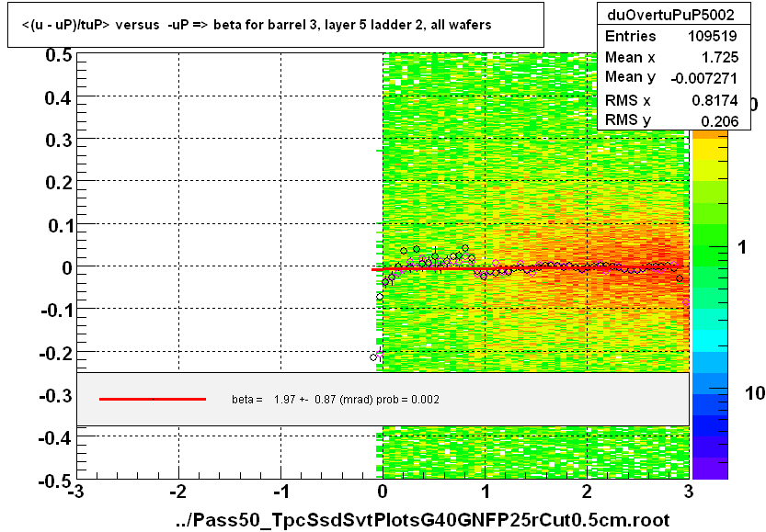Click the file name label Pass50_TpcSsdSvtPlots root
Screen dimensions: 766x532
pyautogui.click(x=423, y=520)
